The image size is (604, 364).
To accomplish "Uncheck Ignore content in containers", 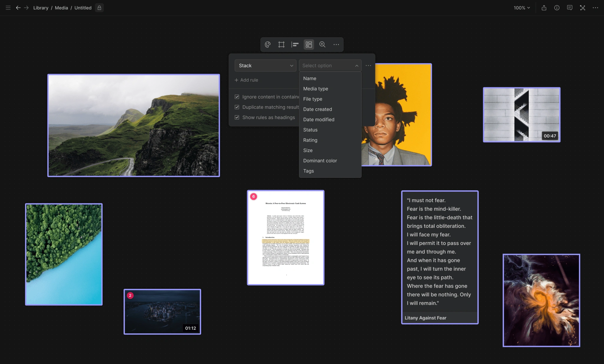I will pyautogui.click(x=237, y=97).
